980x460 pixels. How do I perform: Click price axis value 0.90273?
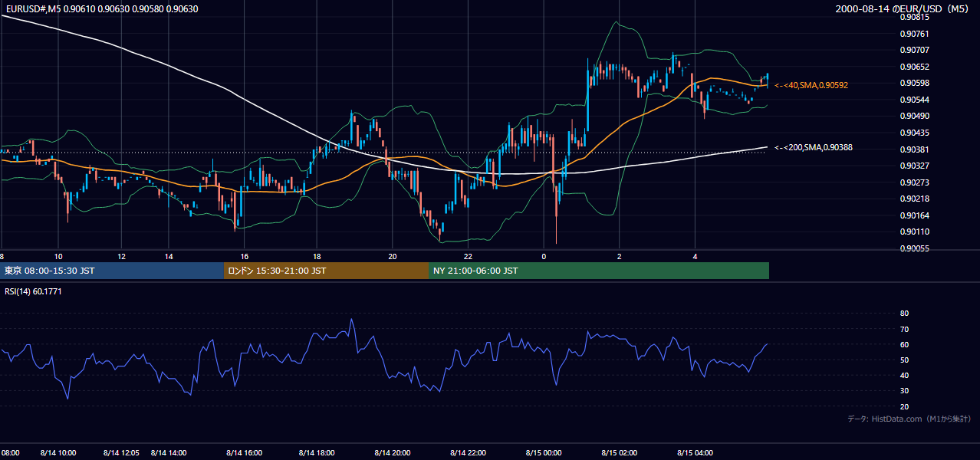914,182
